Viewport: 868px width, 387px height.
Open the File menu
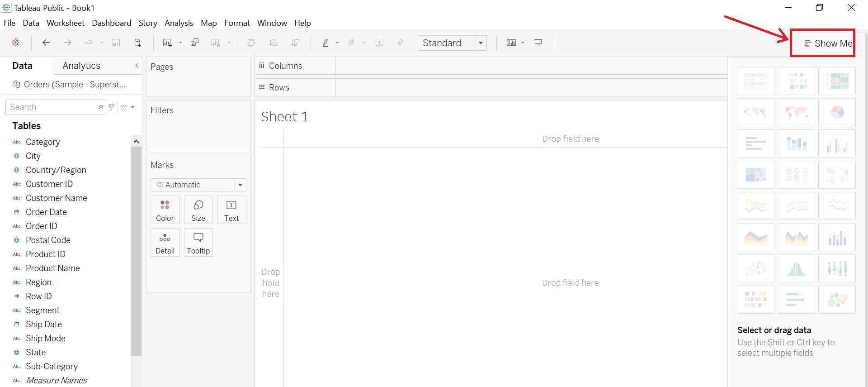(9, 23)
